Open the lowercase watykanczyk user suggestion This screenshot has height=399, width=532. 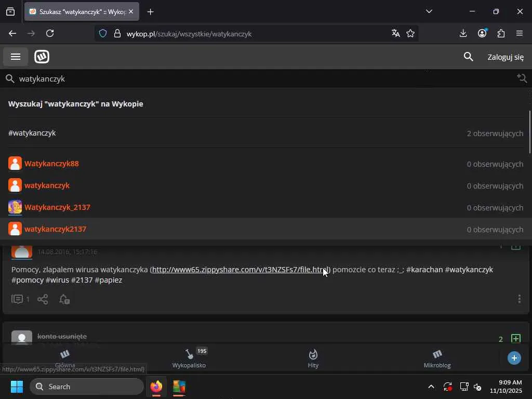tap(47, 185)
